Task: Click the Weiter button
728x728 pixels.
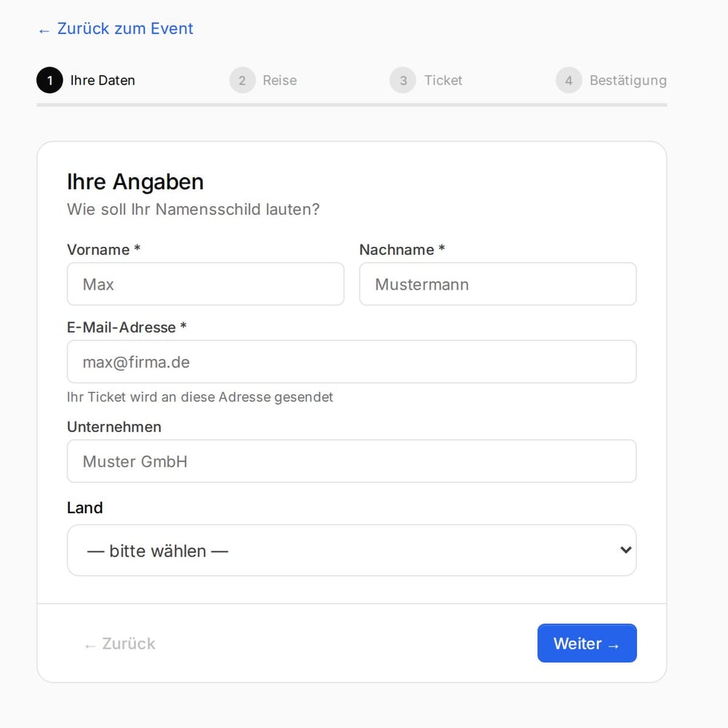Action: click(x=587, y=643)
